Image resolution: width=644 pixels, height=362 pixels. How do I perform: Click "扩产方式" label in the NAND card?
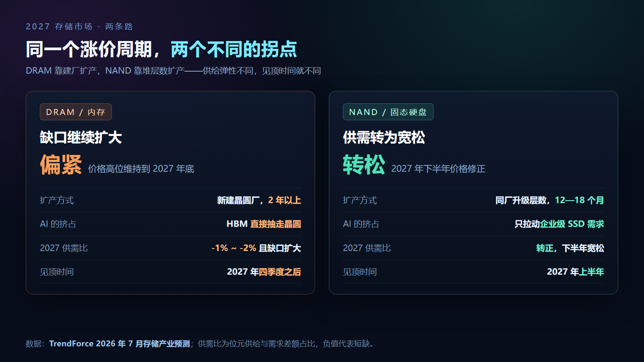pyautogui.click(x=360, y=200)
